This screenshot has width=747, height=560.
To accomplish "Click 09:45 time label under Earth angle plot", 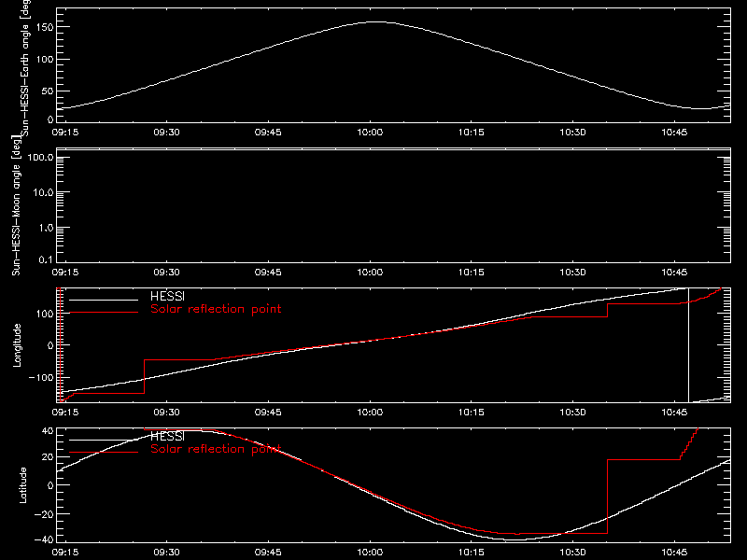I will [x=268, y=133].
